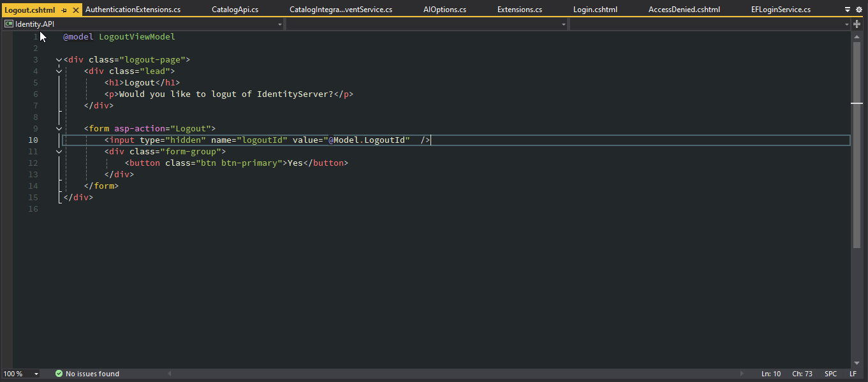This screenshot has width=868, height=382.
Task: Collapse the logout-page div on line 3
Action: pyautogui.click(x=59, y=60)
